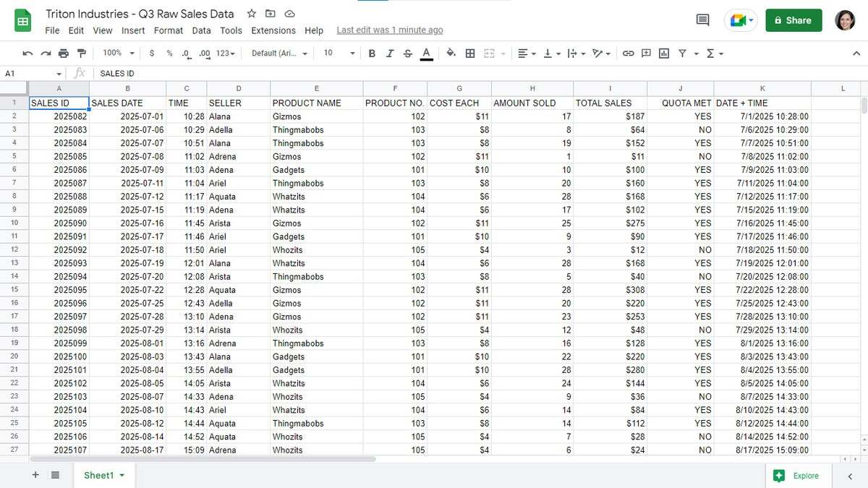
Task: Decrease decimal places icon
Action: pyautogui.click(x=186, y=53)
